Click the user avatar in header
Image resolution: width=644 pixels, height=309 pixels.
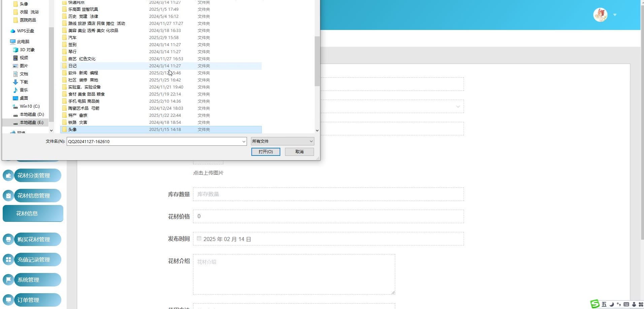click(x=600, y=15)
